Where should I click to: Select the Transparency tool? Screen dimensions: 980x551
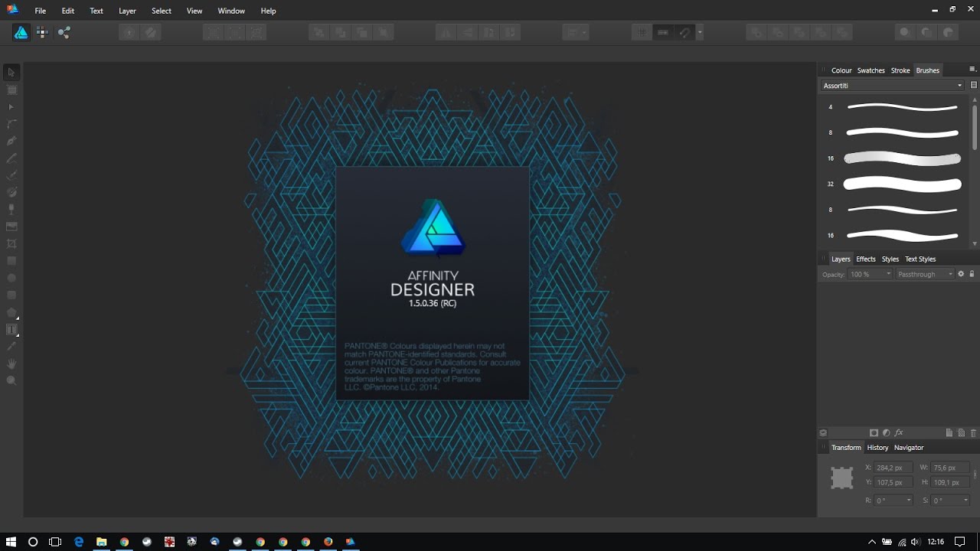[11, 209]
